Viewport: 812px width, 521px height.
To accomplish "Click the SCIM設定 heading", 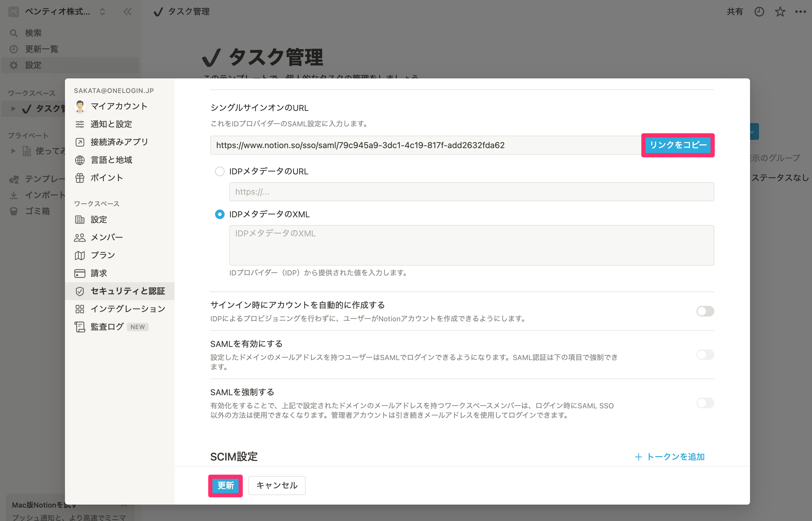I will pos(234,457).
